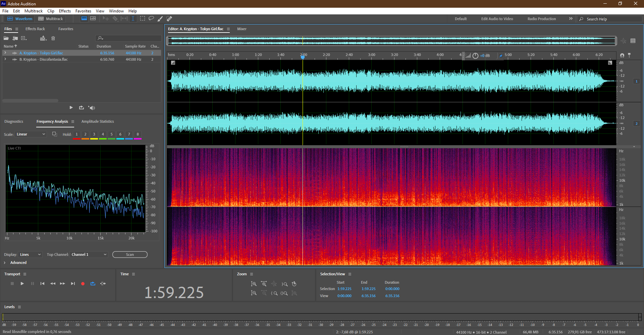Viewport: 644px width, 335px height.
Task: Click the marker pin icon beside ruler
Action: click(629, 55)
